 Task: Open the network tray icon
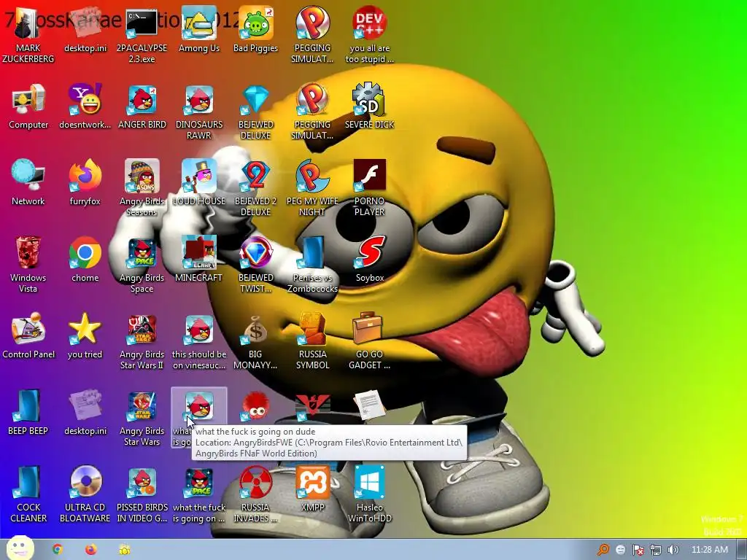click(x=656, y=550)
